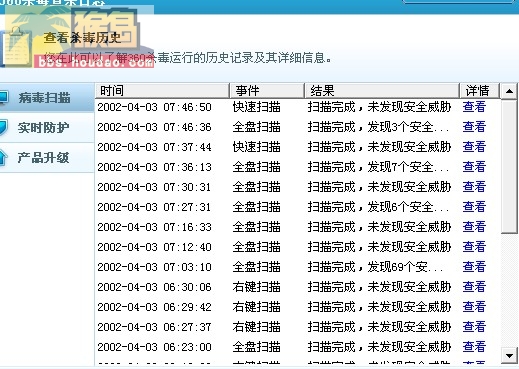Click the vertical scrollbar thumb
The height and width of the screenshot is (369, 519).
tap(509, 166)
